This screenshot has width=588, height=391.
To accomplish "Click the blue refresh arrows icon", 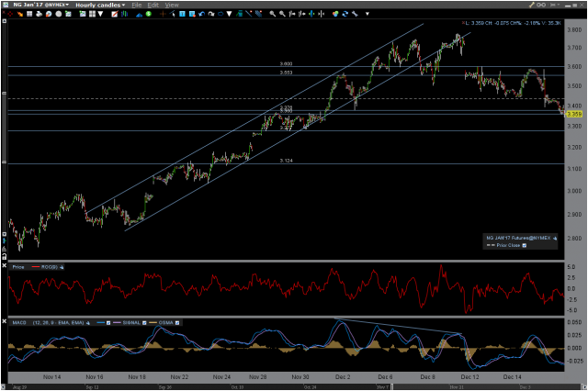I will point(345,14).
